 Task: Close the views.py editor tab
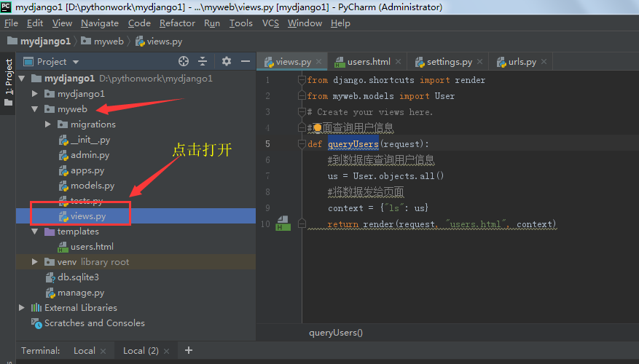(x=318, y=61)
